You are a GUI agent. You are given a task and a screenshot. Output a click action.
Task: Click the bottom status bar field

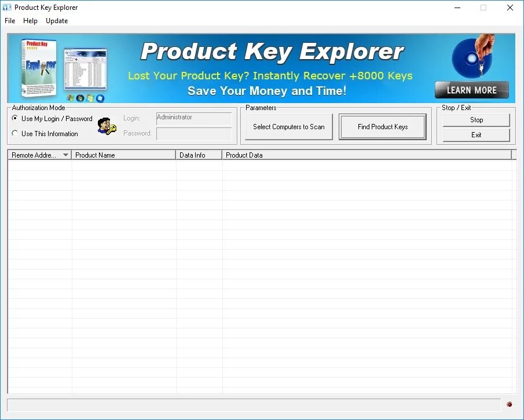[254, 404]
